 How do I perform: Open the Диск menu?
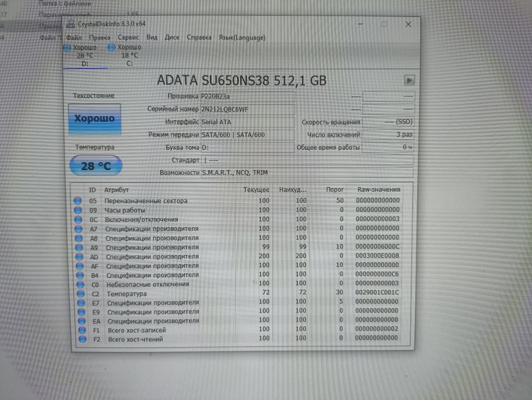(x=172, y=37)
